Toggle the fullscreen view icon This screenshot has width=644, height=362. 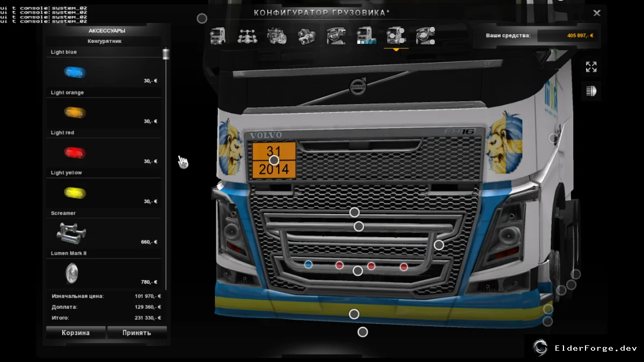(x=591, y=67)
